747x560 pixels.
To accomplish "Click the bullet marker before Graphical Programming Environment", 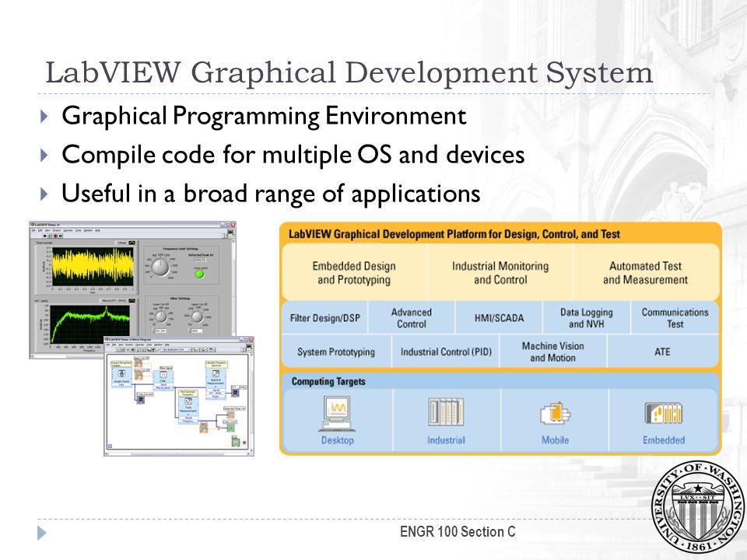I will pos(44,116).
